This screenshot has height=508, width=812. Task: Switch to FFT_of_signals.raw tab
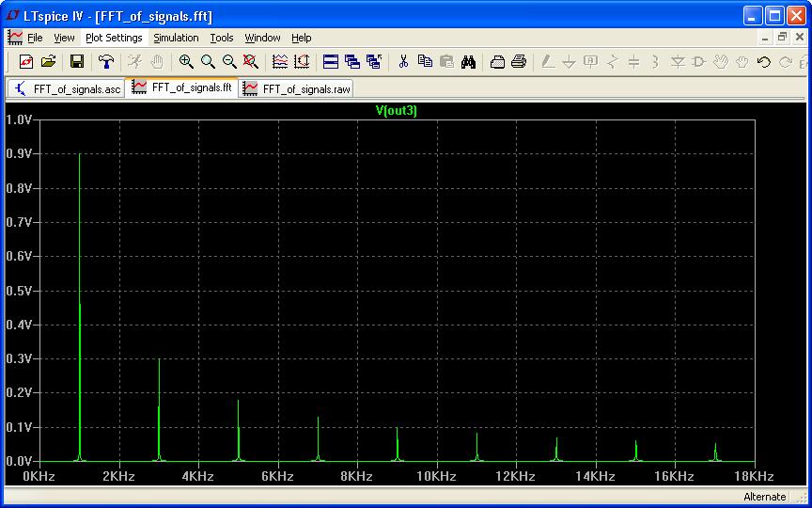point(297,89)
